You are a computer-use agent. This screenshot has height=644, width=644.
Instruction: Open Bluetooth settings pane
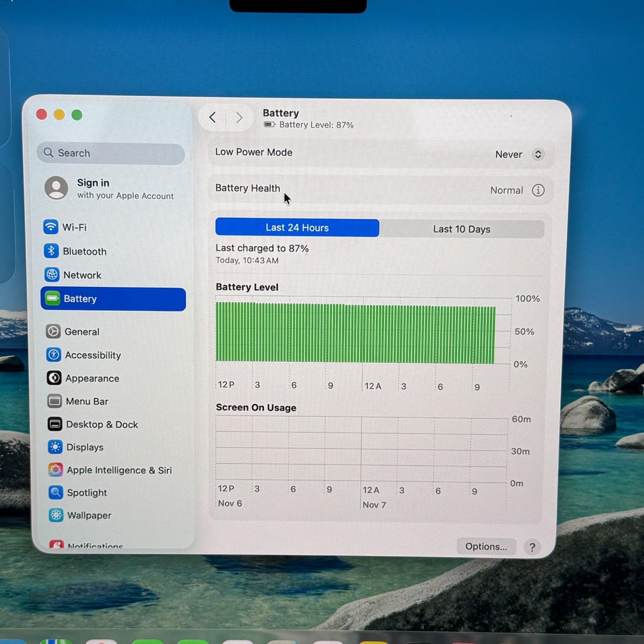click(x=84, y=251)
